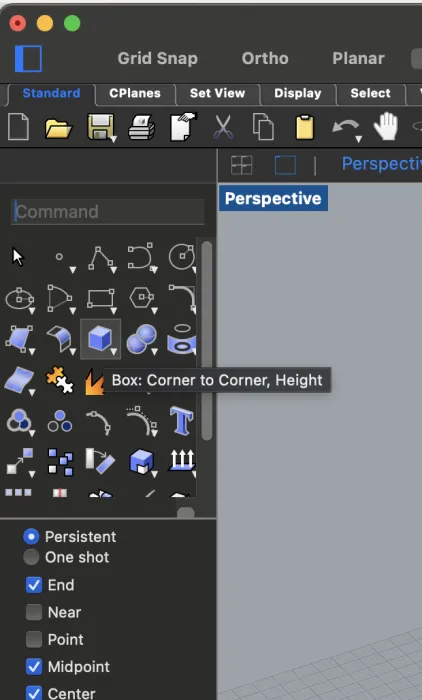Expand the Sphere tool flyout arrow
The height and width of the screenshot is (700, 422).
click(x=155, y=352)
